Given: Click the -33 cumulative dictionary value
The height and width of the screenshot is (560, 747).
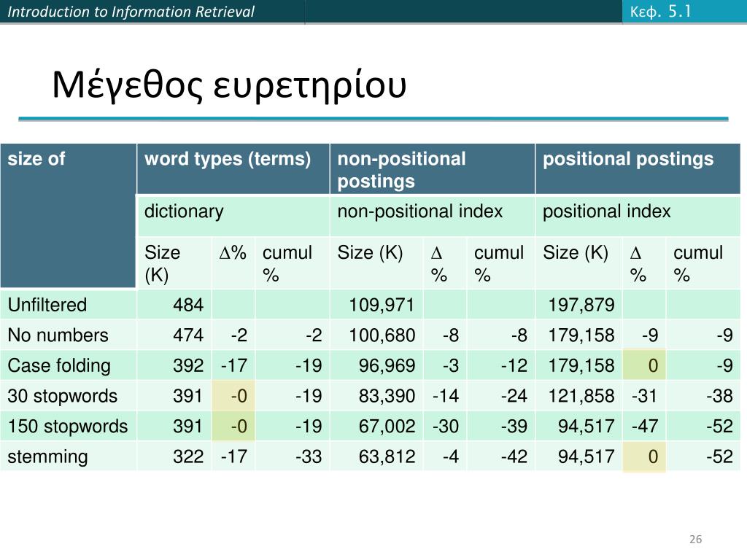Looking at the screenshot, I should tap(309, 456).
